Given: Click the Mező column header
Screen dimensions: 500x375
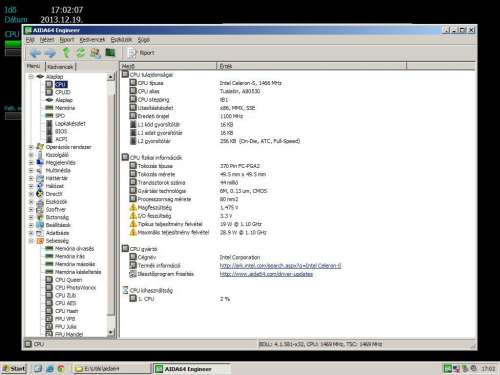Looking at the screenshot, I should pyautogui.click(x=168, y=66).
